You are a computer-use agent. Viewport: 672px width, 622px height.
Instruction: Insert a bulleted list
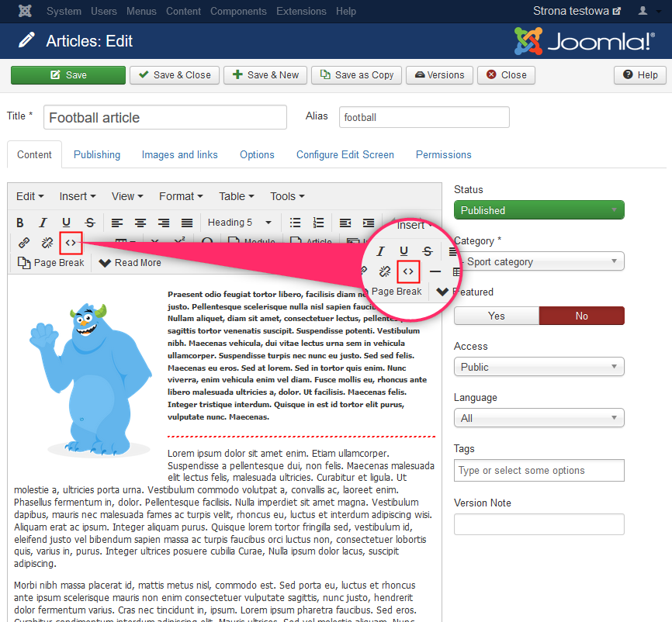(x=295, y=223)
